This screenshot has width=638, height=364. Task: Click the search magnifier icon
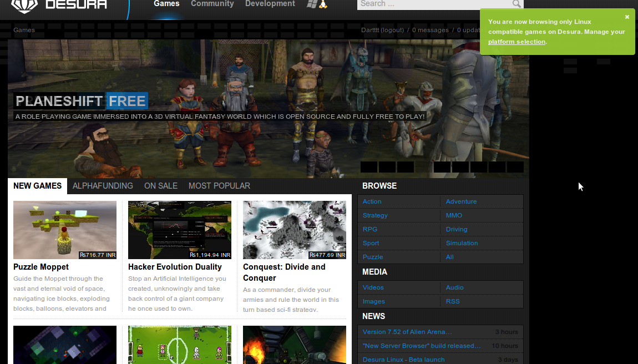tap(517, 4)
